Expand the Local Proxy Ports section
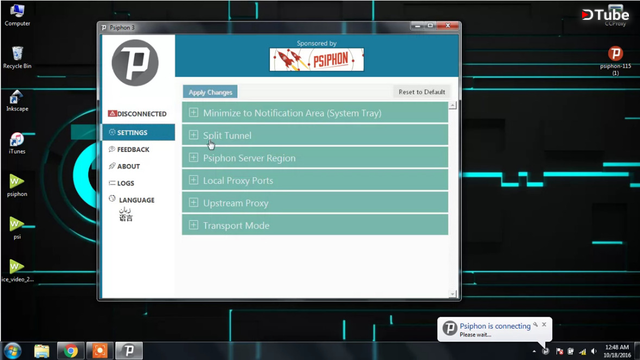This screenshot has width=640, height=360. click(x=315, y=180)
